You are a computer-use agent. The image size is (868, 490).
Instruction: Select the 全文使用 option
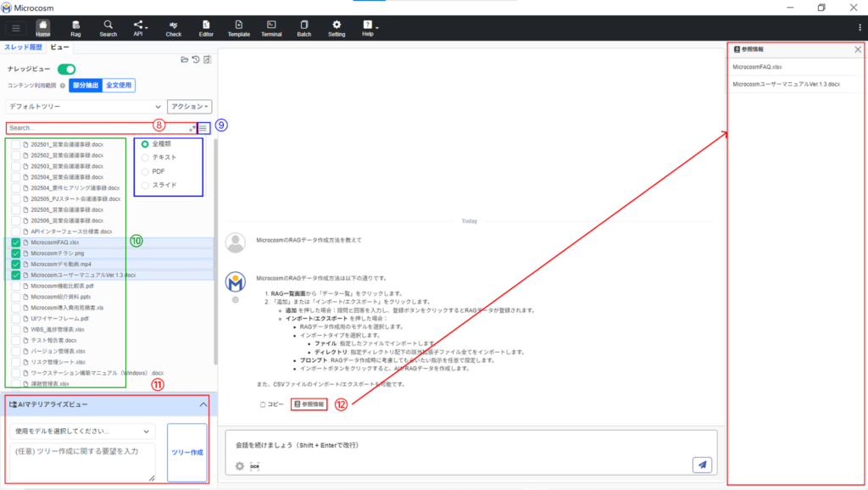click(119, 86)
